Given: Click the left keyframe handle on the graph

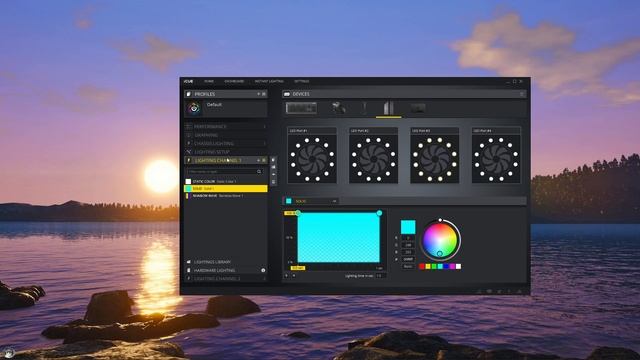Looking at the screenshot, I should coord(298,213).
